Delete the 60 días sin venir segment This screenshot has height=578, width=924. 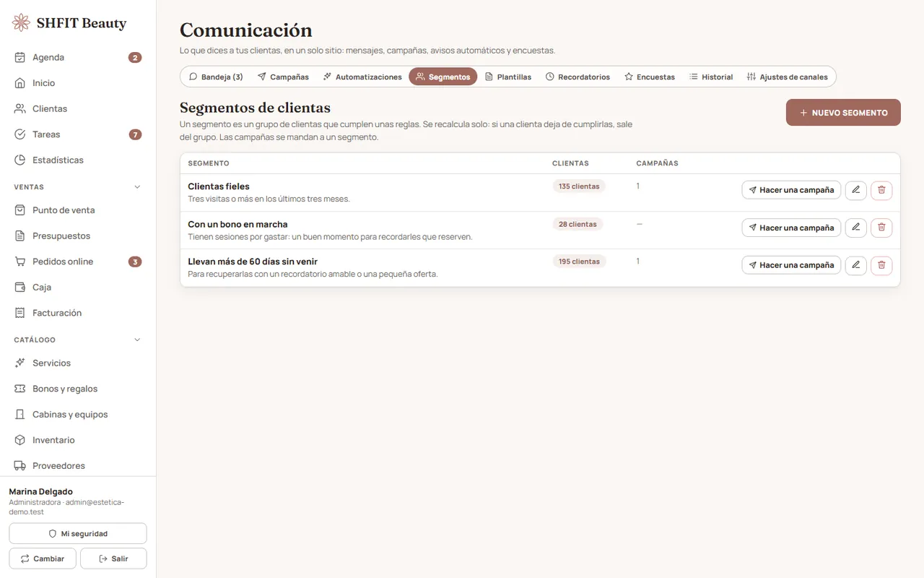881,265
